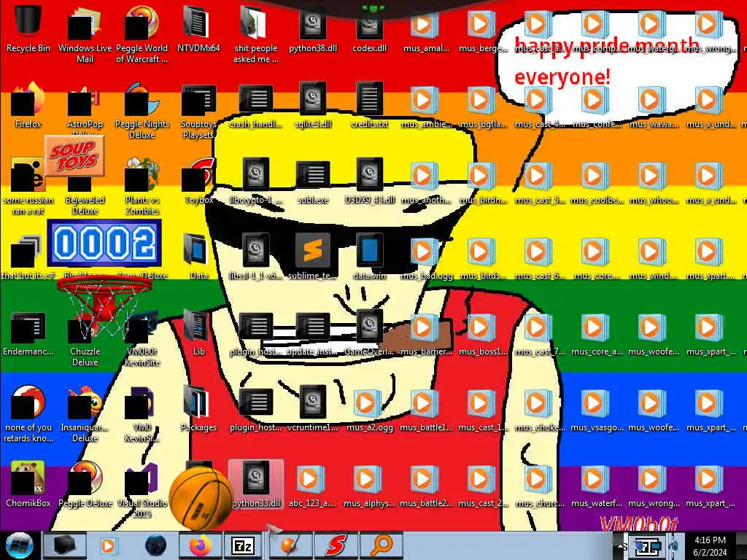
Task: Select the mus_battle1... audio file
Action: point(426,408)
